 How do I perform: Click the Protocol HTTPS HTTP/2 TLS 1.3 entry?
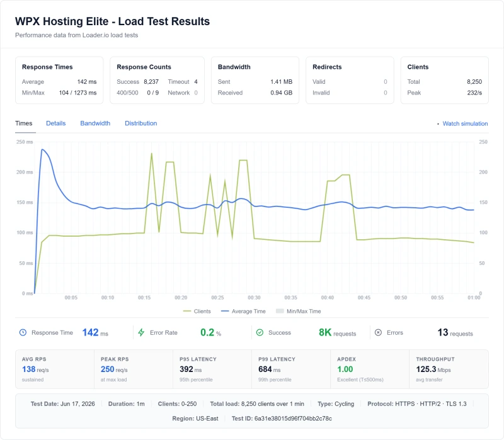417,403
